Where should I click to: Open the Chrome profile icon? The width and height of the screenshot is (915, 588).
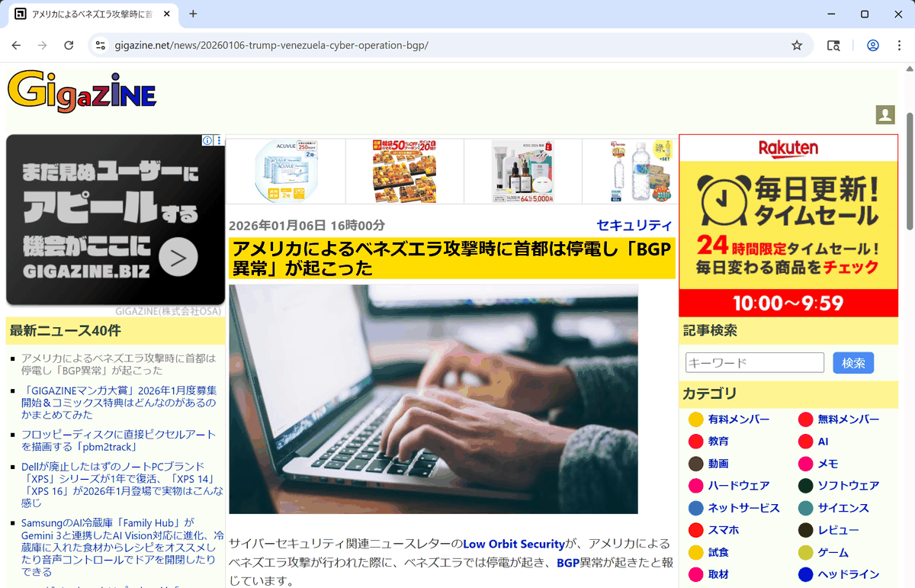click(x=873, y=45)
